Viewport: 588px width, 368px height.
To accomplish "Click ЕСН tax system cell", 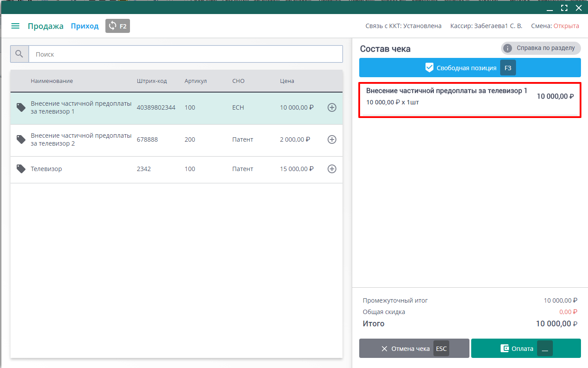I will tap(238, 107).
